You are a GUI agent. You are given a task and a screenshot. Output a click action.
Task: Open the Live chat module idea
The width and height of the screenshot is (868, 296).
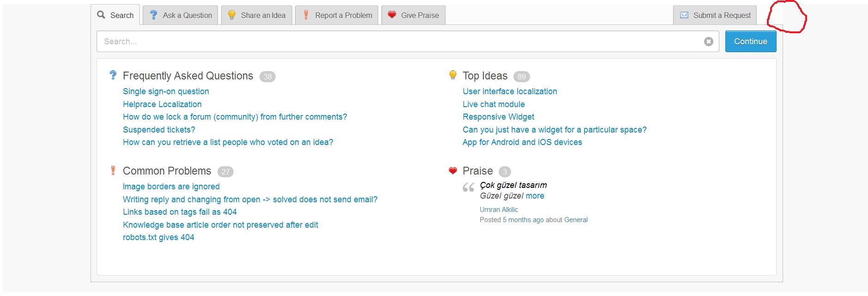coord(494,104)
